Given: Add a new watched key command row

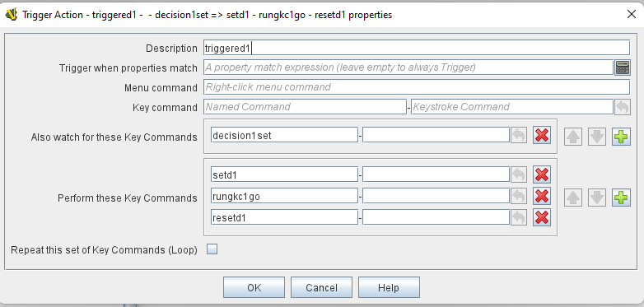Looking at the screenshot, I should [622, 137].
